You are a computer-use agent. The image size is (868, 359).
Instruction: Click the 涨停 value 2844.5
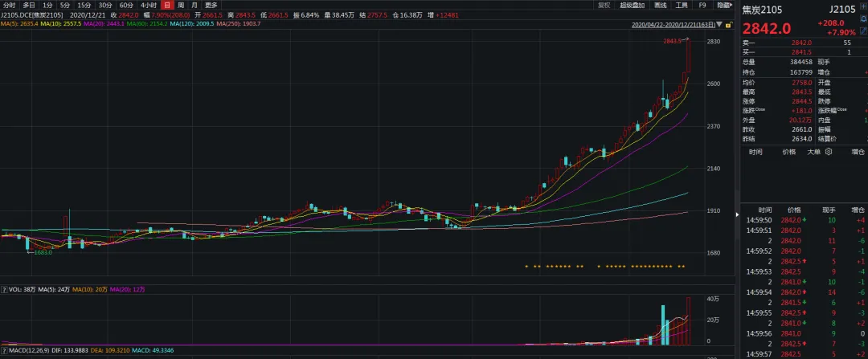pos(801,101)
